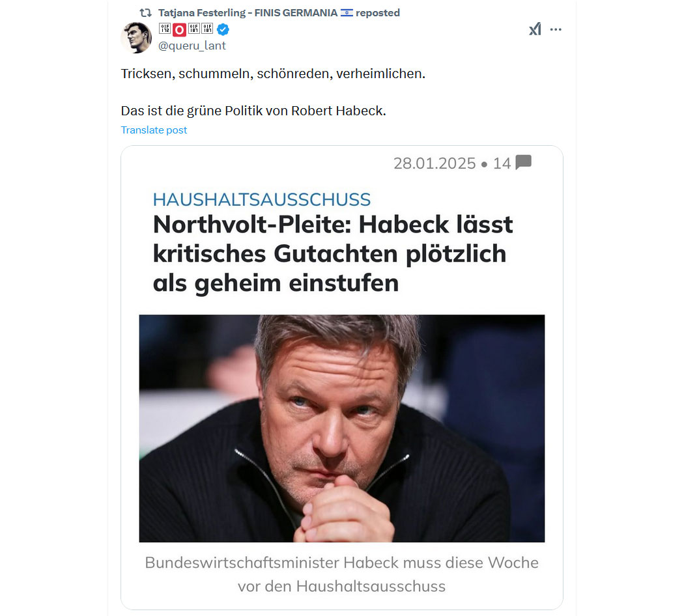
Task: Open the author's profile avatar
Action: (137, 38)
